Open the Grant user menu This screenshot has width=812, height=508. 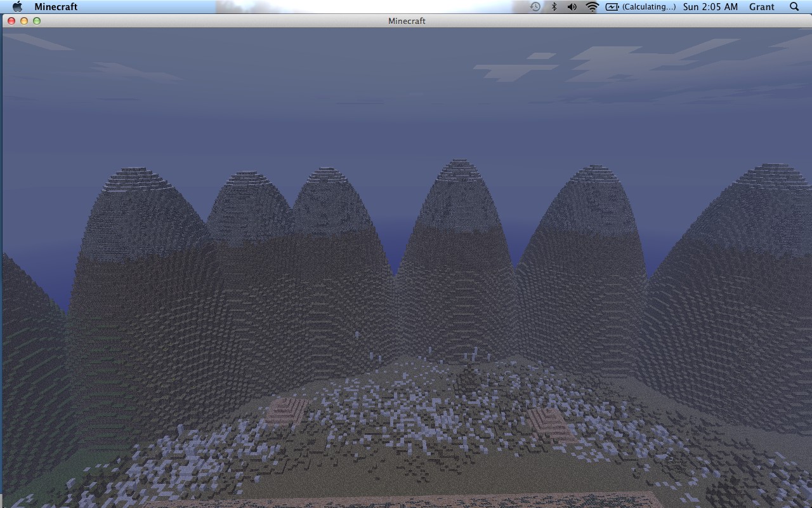(762, 6)
